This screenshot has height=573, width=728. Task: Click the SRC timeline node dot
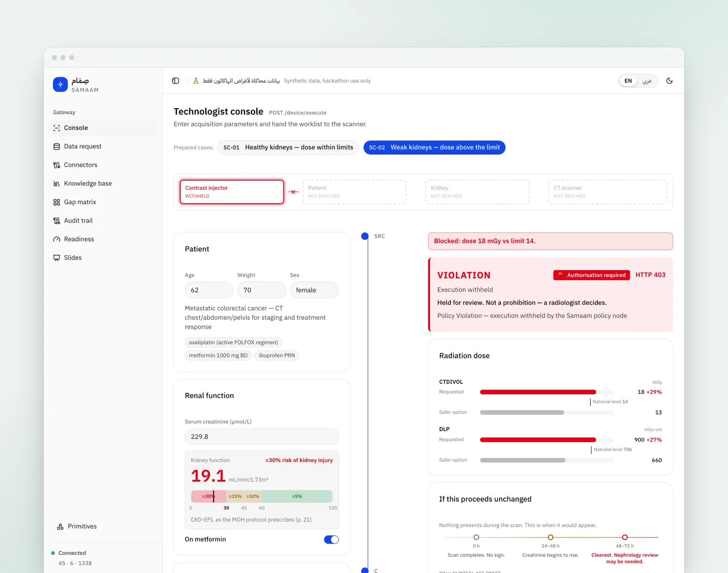[x=365, y=236]
